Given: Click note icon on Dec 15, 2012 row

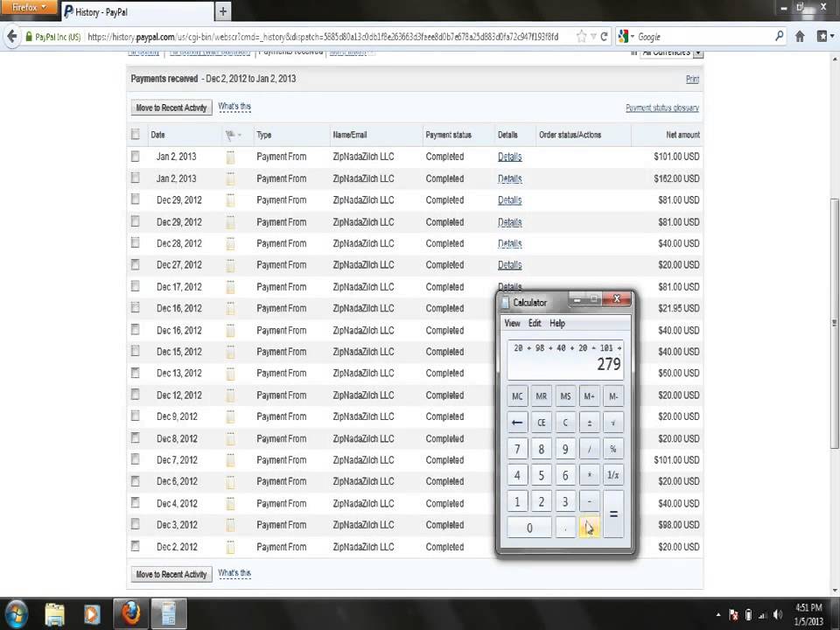Looking at the screenshot, I should tap(230, 352).
